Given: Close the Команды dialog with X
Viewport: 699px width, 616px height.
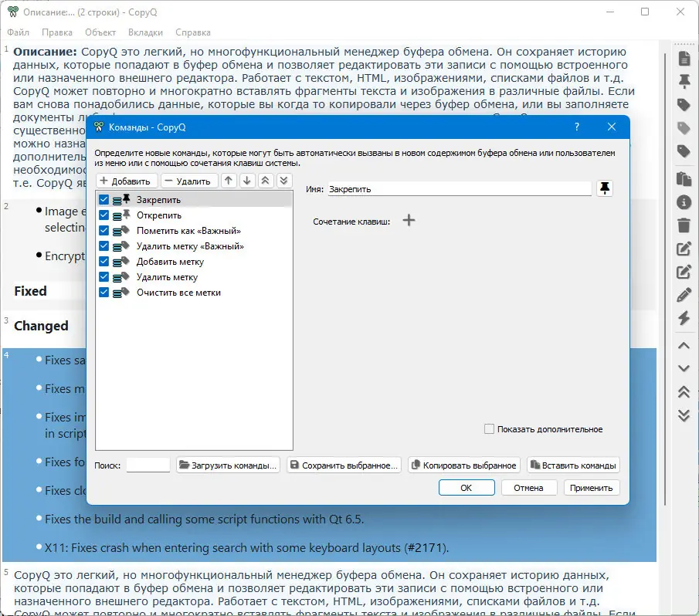Looking at the screenshot, I should pyautogui.click(x=612, y=127).
